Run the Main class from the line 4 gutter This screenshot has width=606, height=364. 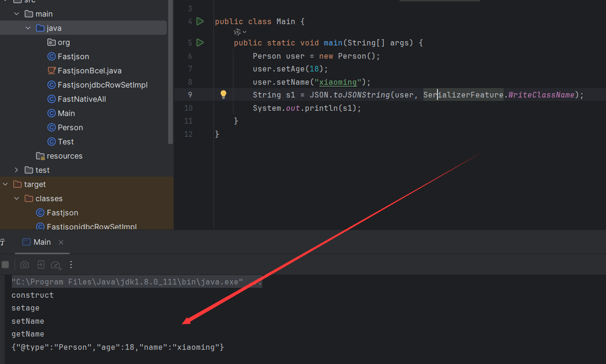coord(200,21)
